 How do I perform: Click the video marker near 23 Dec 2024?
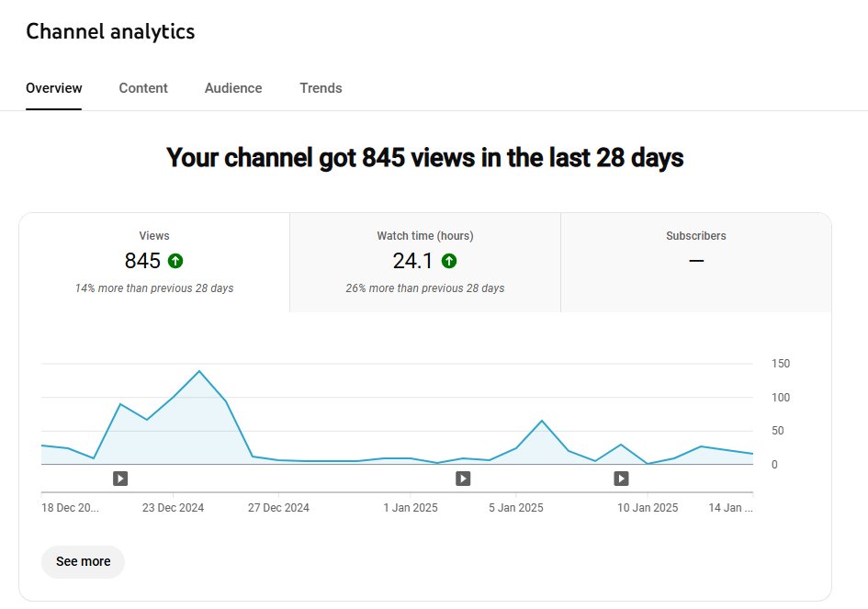tap(120, 479)
